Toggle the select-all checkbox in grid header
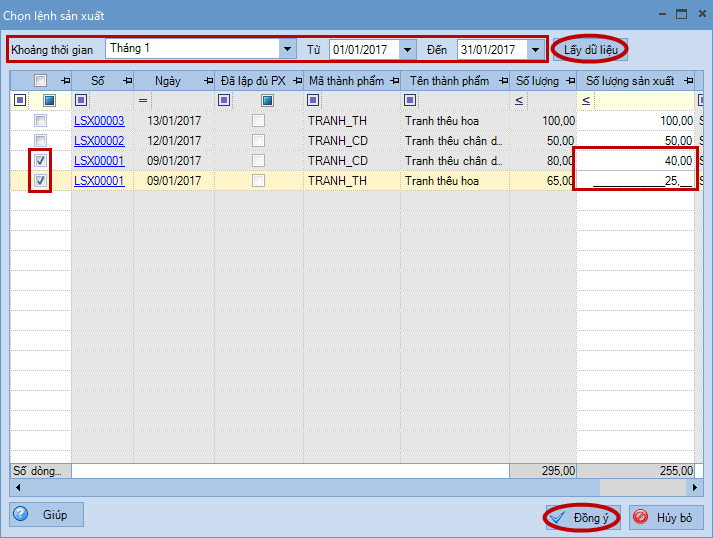713x538 pixels. (x=40, y=81)
